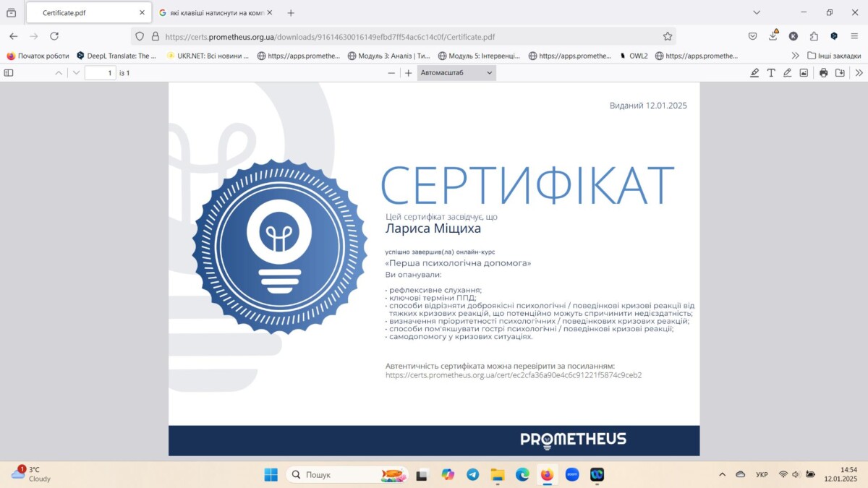Click the add image tool
The image size is (868, 488).
(804, 73)
